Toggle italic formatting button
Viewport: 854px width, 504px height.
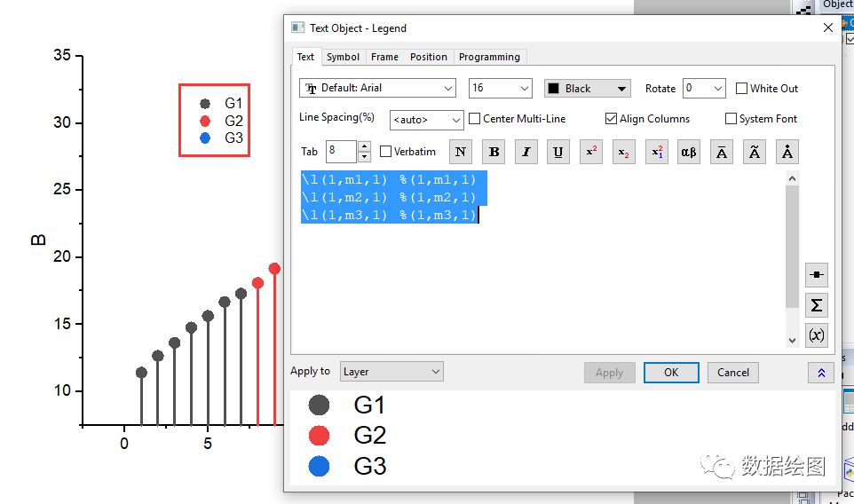[x=526, y=152]
